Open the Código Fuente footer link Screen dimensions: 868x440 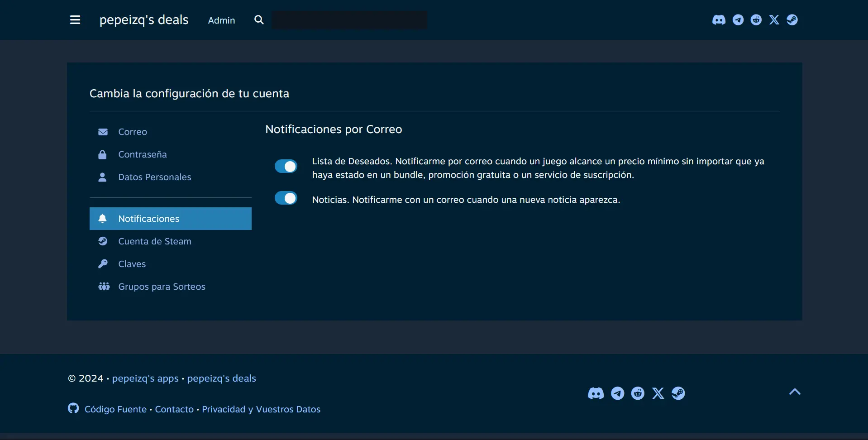tap(115, 409)
